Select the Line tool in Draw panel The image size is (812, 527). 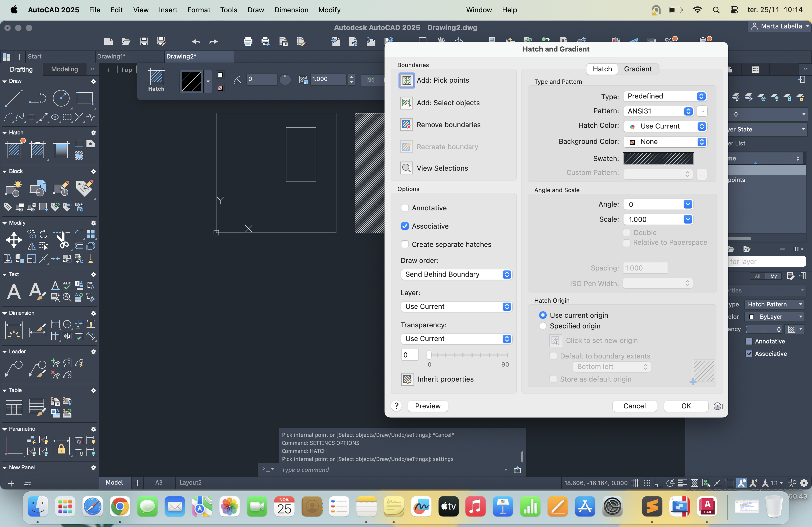[x=14, y=98]
